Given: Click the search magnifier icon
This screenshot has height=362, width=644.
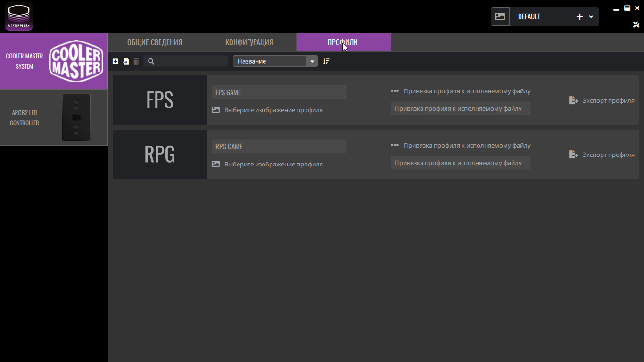Looking at the screenshot, I should click(x=151, y=61).
